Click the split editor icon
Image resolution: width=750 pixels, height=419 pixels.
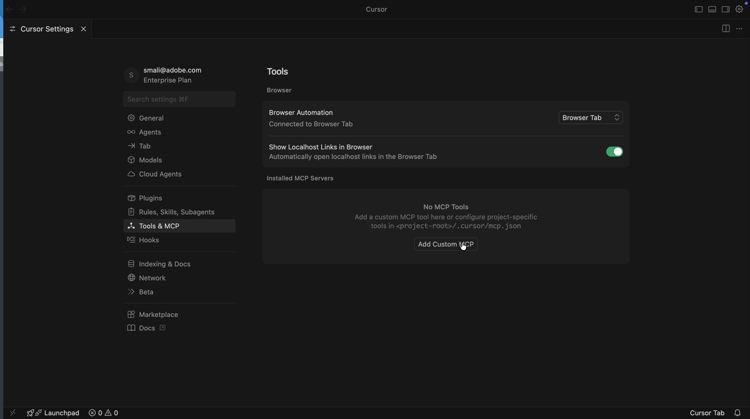[x=726, y=29]
